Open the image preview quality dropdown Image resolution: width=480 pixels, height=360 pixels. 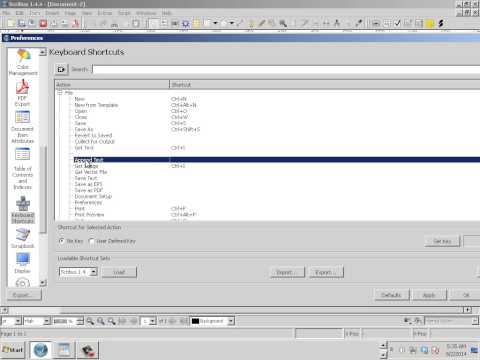(x=47, y=321)
